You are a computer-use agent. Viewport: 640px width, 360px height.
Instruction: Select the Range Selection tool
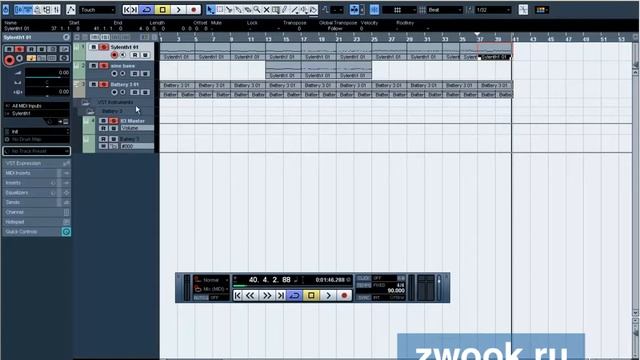coord(220,10)
